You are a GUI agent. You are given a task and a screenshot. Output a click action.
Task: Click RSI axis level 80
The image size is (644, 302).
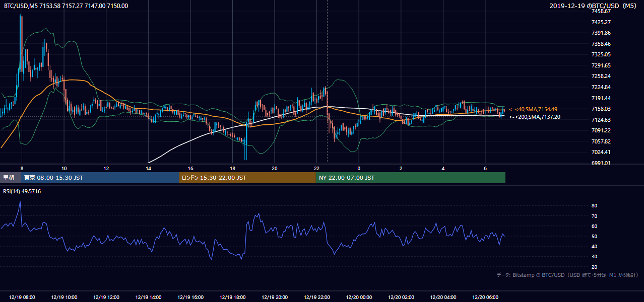(595, 206)
